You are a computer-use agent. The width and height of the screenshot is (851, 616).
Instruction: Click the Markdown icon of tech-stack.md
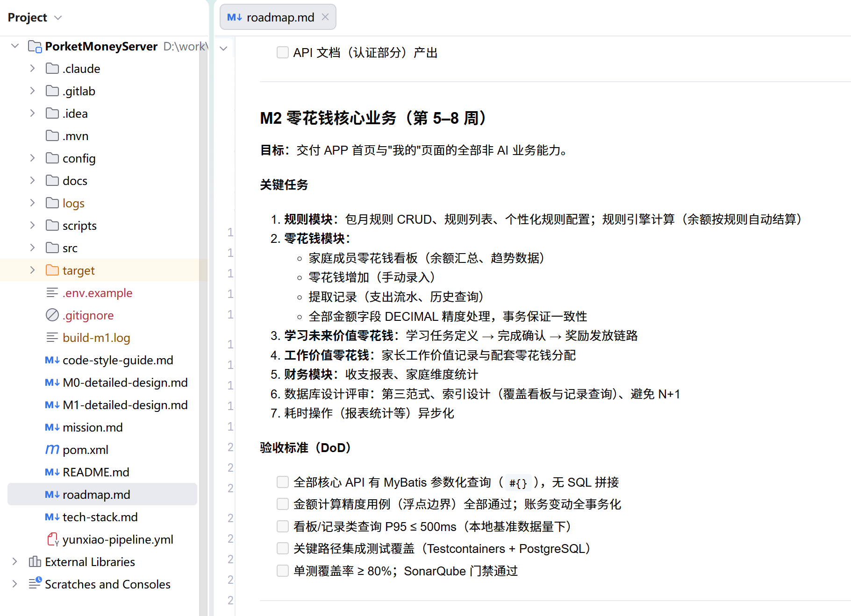(52, 517)
